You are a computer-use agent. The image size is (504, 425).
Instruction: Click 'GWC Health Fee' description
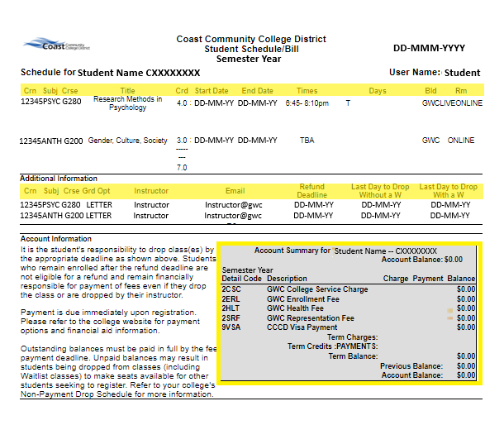(x=295, y=308)
